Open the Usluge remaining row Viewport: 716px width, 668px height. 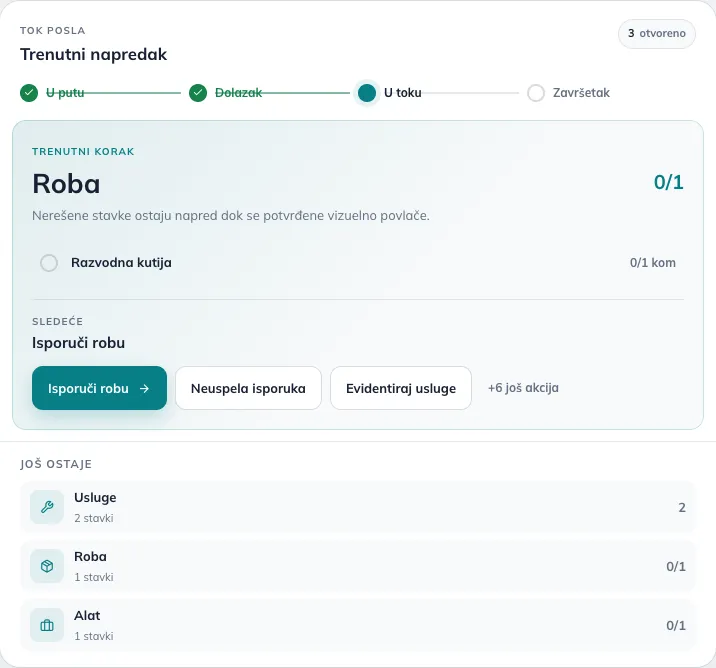coord(358,507)
